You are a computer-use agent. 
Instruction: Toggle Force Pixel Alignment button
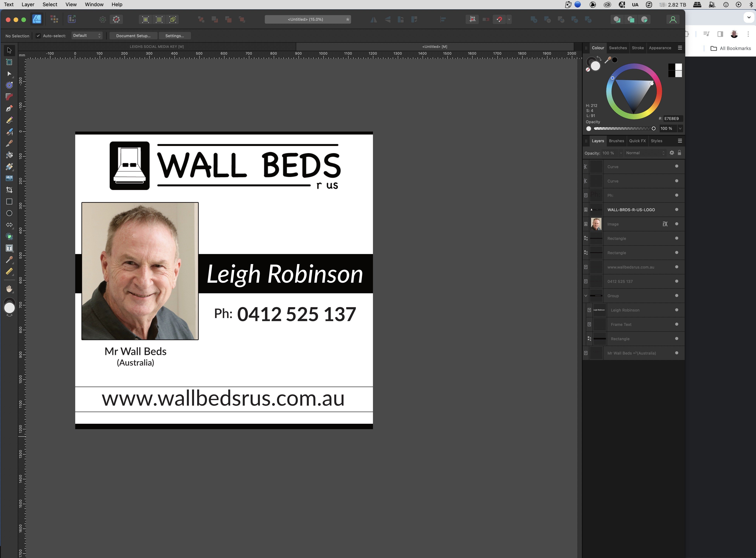pyautogui.click(x=472, y=19)
